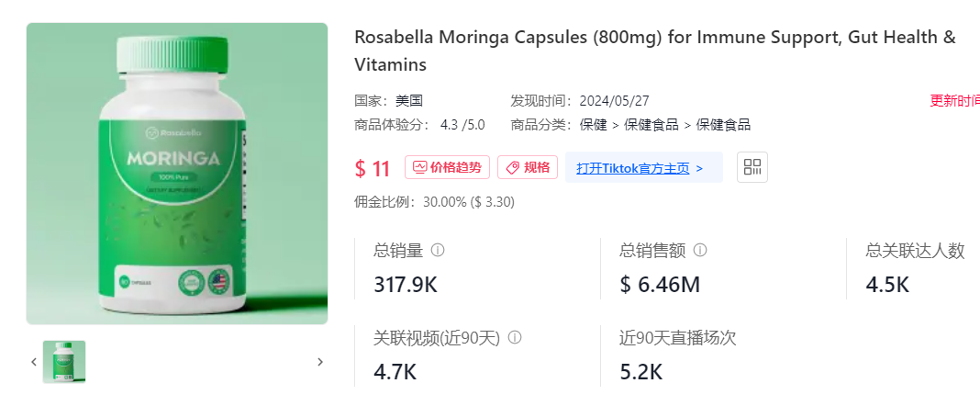This screenshot has width=980, height=406.
Task: Open the 打开Tiktok官方主页 link
Action: pos(640,168)
